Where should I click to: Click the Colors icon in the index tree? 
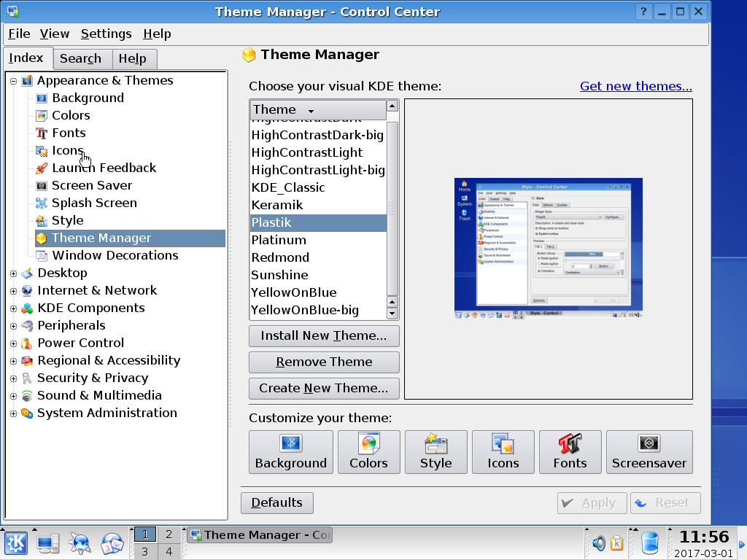click(x=42, y=116)
